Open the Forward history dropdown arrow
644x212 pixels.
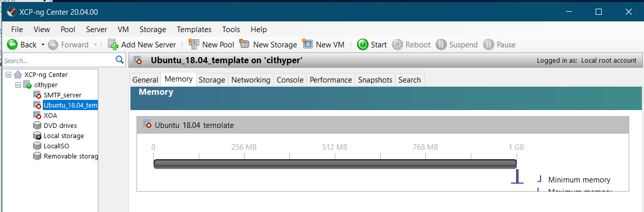pos(95,45)
